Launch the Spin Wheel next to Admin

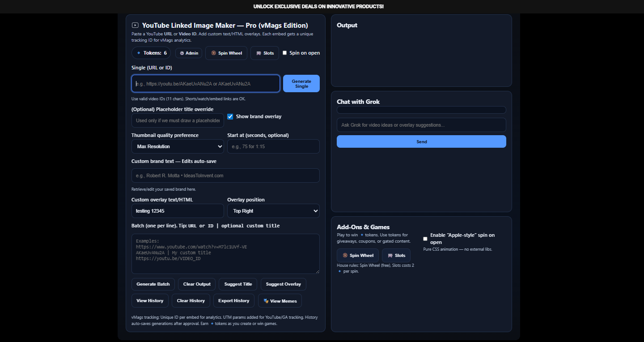tap(226, 53)
